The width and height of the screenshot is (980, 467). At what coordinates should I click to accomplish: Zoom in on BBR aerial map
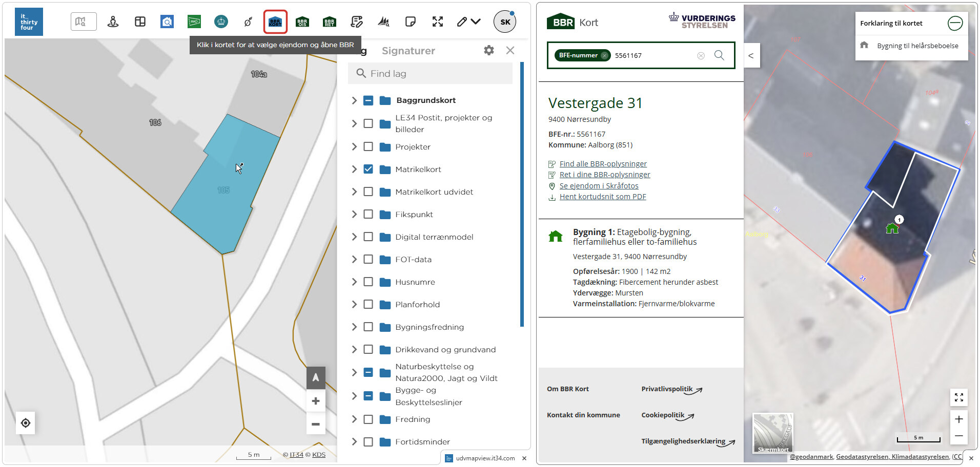[959, 419]
